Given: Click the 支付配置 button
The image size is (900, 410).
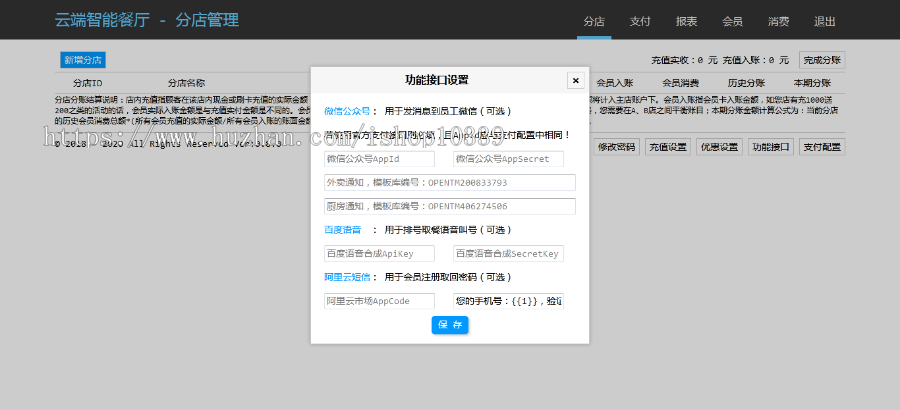Looking at the screenshot, I should [x=822, y=147].
